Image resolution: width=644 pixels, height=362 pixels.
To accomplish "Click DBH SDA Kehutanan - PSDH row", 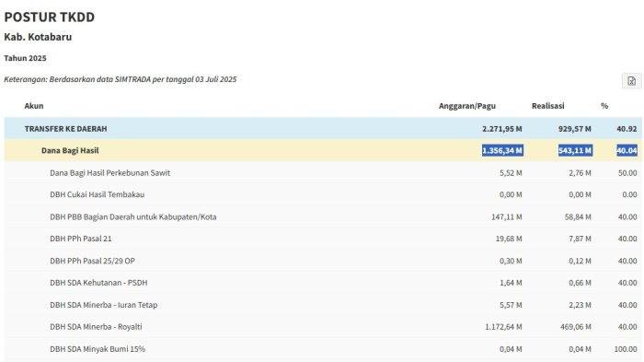I will pyautogui.click(x=323, y=283).
